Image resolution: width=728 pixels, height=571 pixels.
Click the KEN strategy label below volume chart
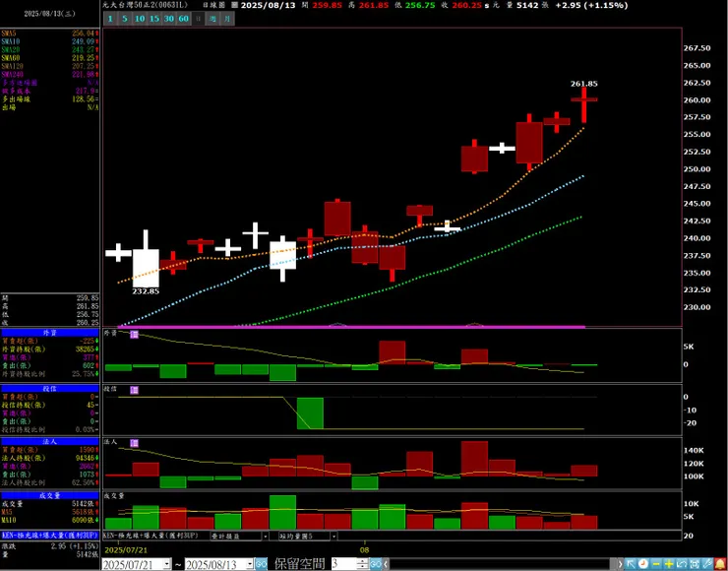(151, 536)
